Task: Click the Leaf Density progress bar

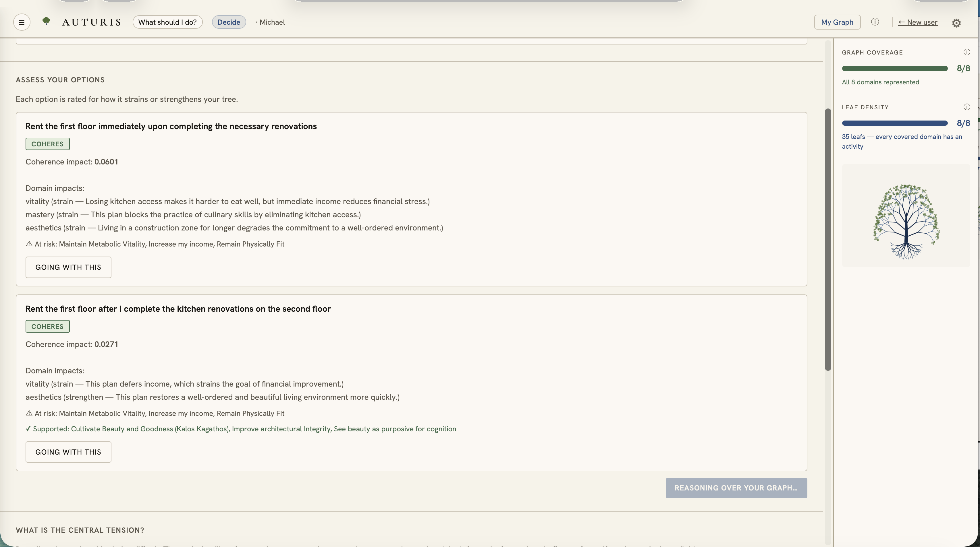Action: tap(895, 123)
